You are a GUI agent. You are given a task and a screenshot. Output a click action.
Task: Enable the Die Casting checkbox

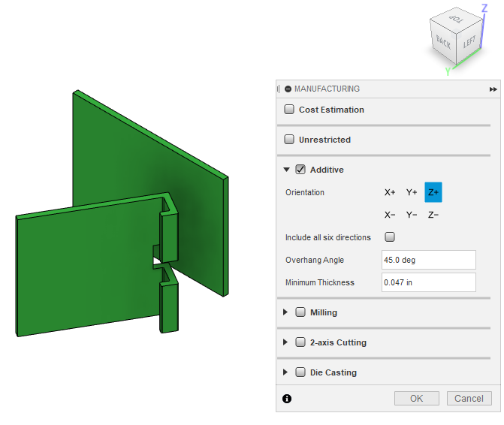(300, 372)
